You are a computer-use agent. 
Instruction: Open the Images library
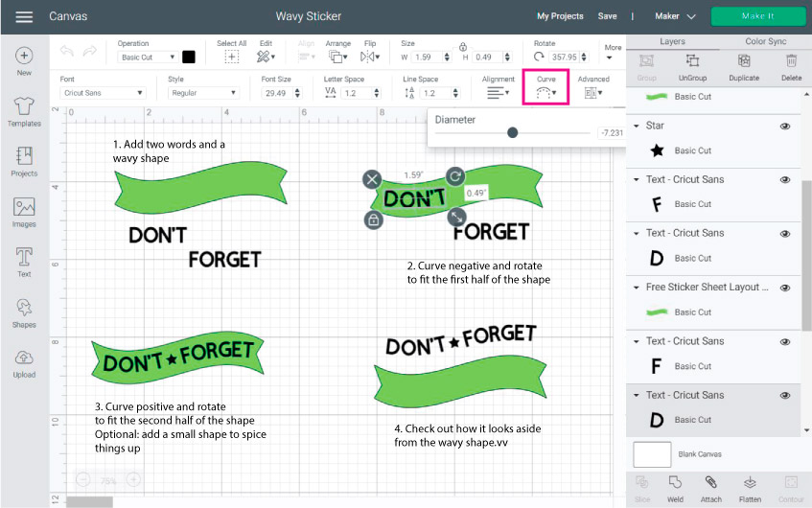click(x=24, y=213)
